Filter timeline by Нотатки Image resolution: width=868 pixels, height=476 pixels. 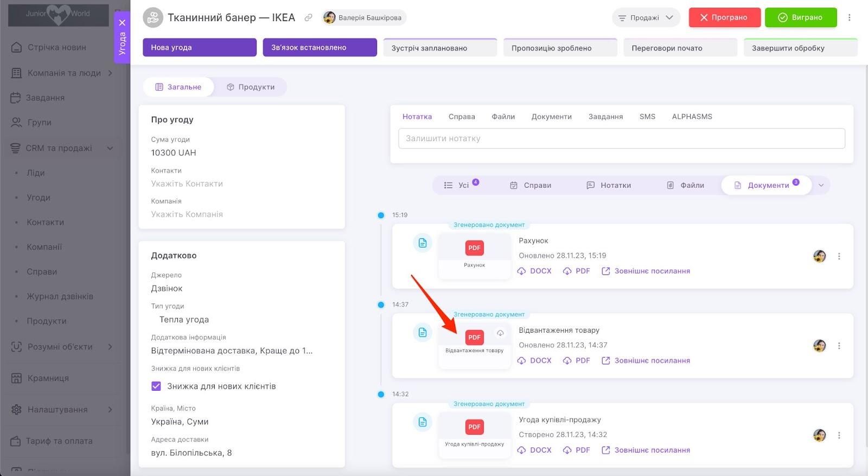[x=609, y=185]
